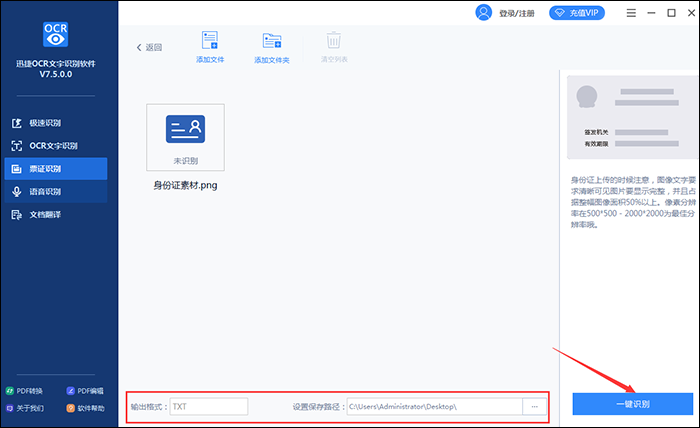Screen dimensions: 700x428
Task: Click the 软件帮助 orange icon
Action: [x=71, y=408]
